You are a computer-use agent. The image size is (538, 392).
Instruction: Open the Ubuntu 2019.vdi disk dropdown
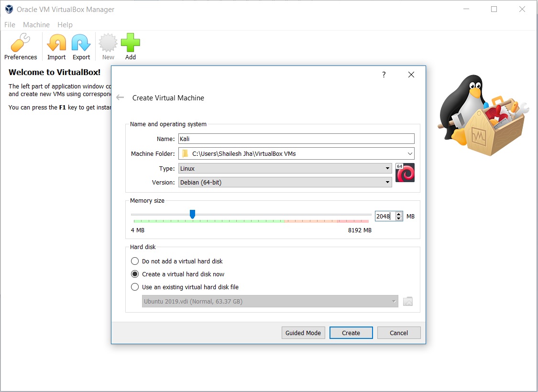pyautogui.click(x=270, y=302)
